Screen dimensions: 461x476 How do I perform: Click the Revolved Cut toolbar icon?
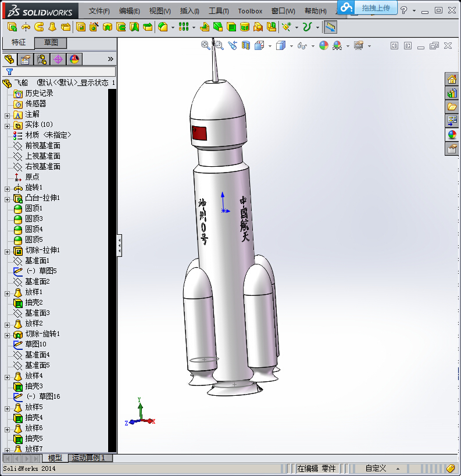point(107,27)
